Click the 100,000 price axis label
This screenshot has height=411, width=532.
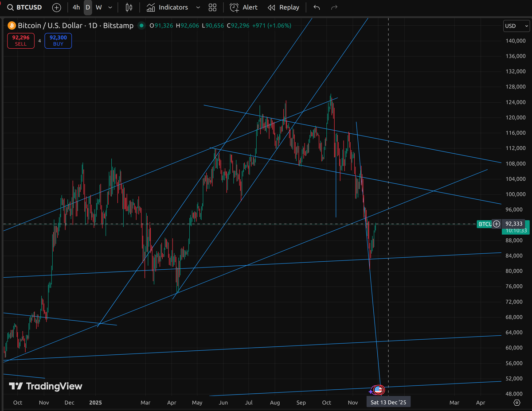[x=516, y=194]
